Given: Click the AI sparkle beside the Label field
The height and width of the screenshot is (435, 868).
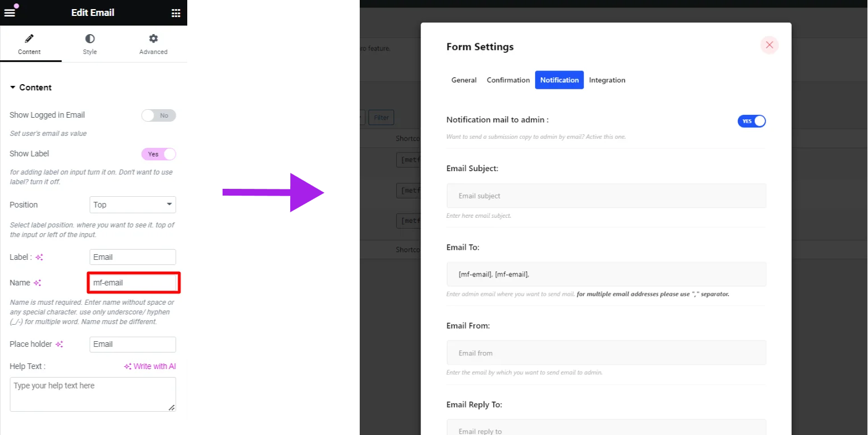Looking at the screenshot, I should [40, 257].
